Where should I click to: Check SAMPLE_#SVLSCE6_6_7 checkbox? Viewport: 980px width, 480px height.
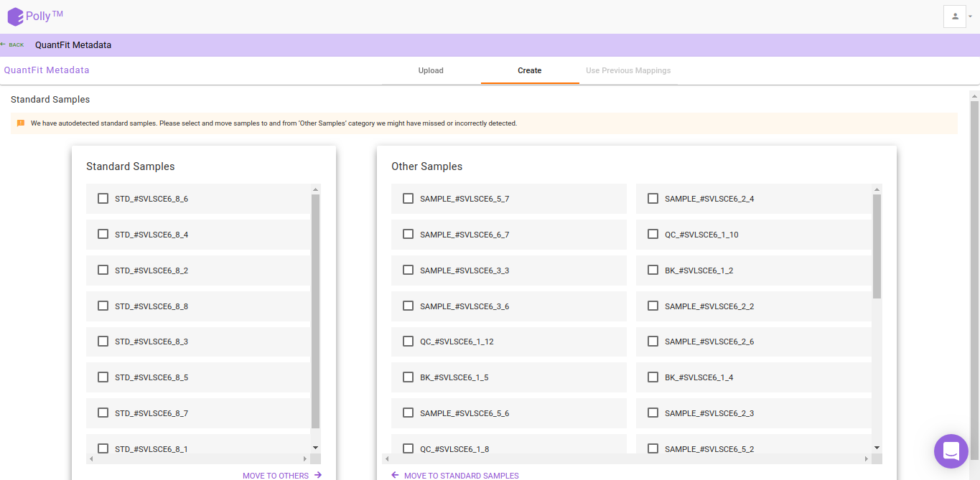click(408, 234)
